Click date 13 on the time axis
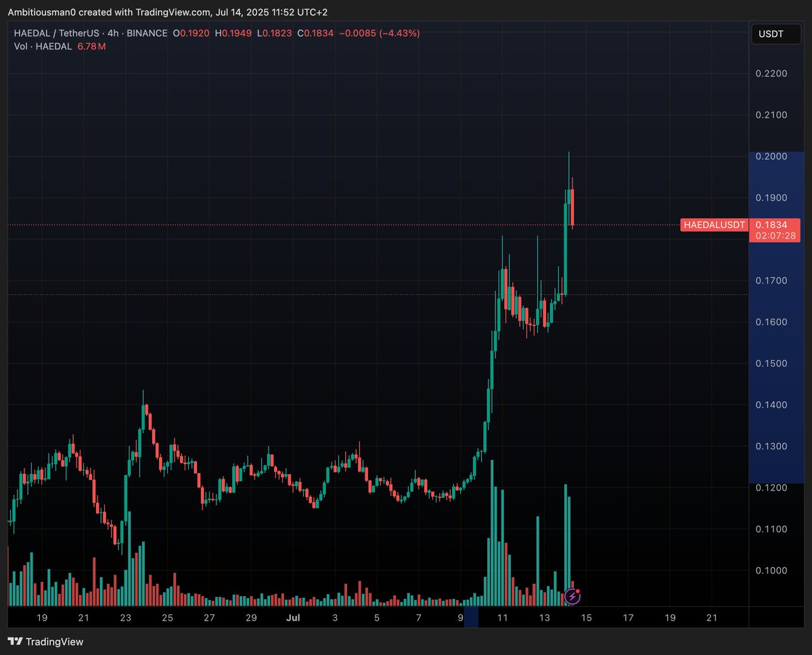 545,618
